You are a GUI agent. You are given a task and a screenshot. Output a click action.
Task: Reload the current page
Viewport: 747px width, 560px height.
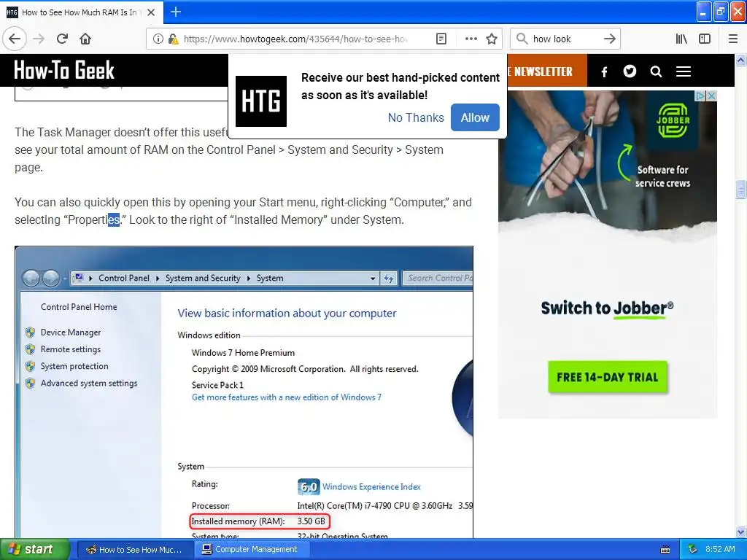tap(62, 39)
